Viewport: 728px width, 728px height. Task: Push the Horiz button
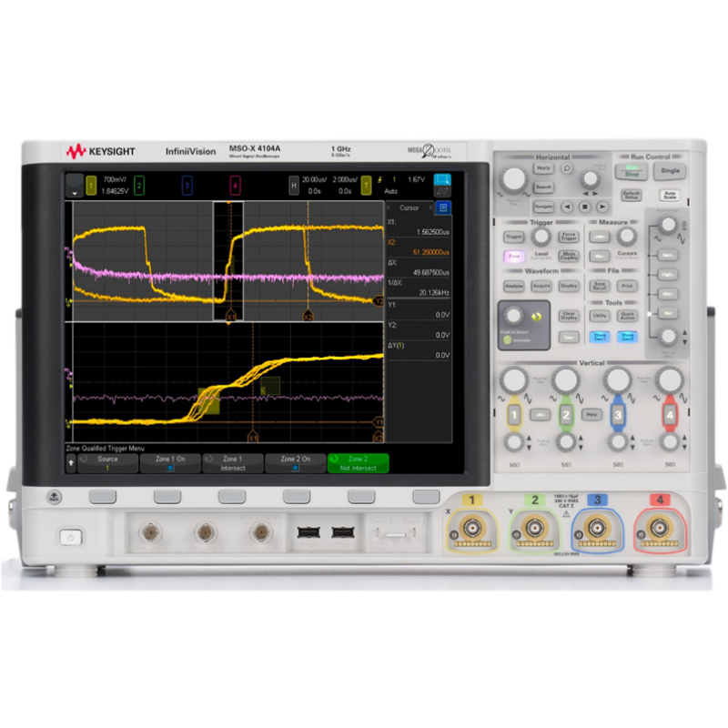543,169
